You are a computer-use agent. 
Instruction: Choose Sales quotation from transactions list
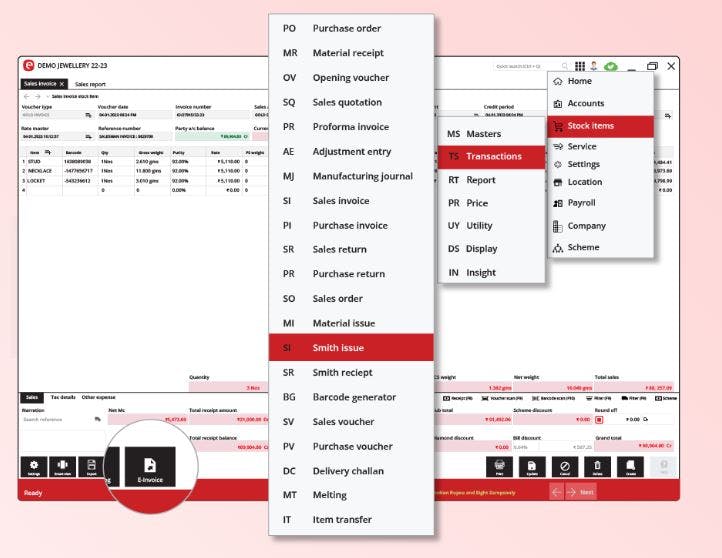[x=351, y=102]
